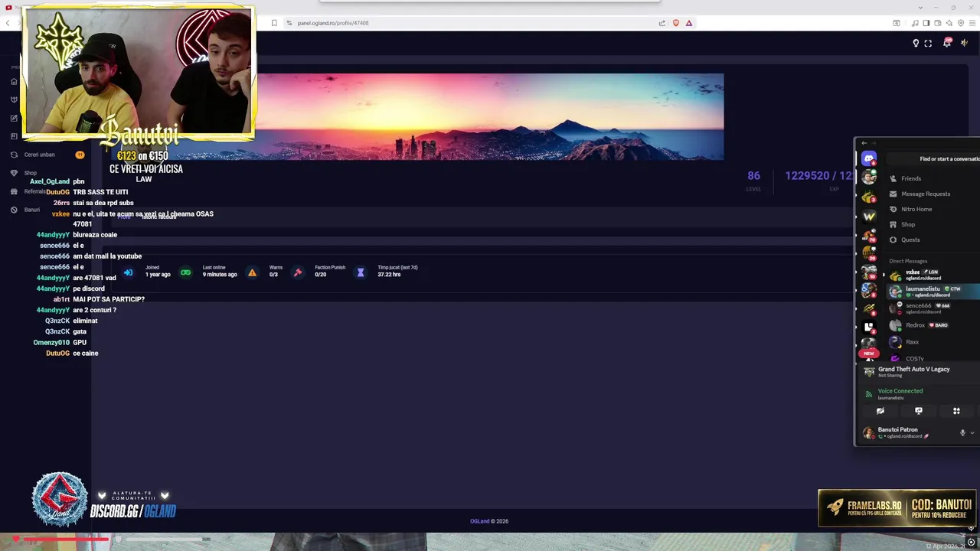This screenshot has width=980, height=551.
Task: Open Discord home logo button
Action: [x=868, y=158]
